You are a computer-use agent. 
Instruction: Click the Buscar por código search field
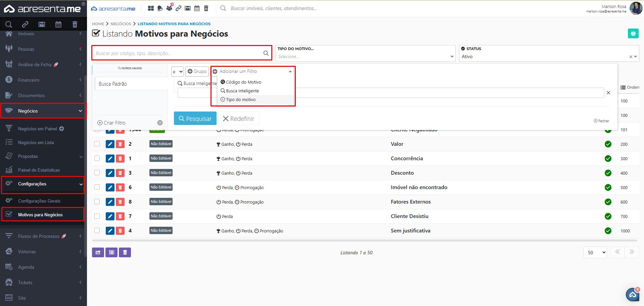[178, 53]
